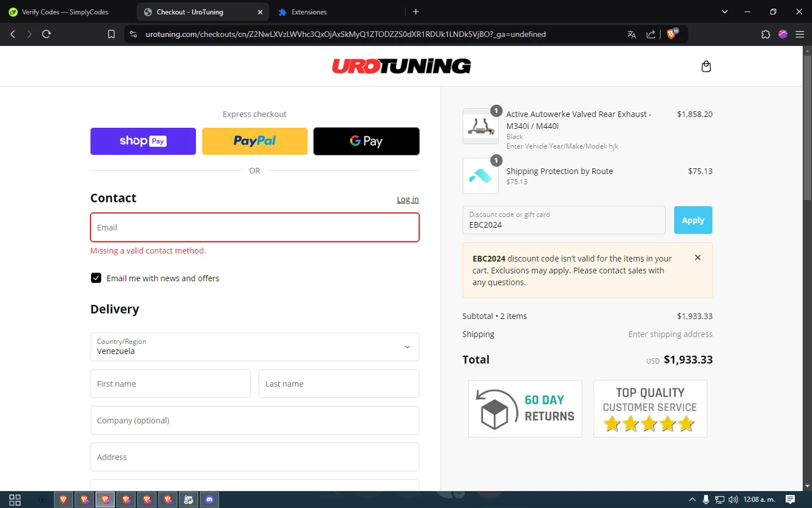The width and height of the screenshot is (812, 508).
Task: Click the Top Quality Customer Service badge
Action: [650, 408]
